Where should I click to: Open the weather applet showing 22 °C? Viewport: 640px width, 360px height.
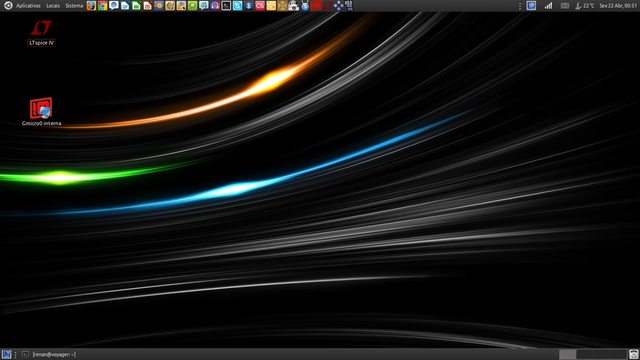(584, 6)
